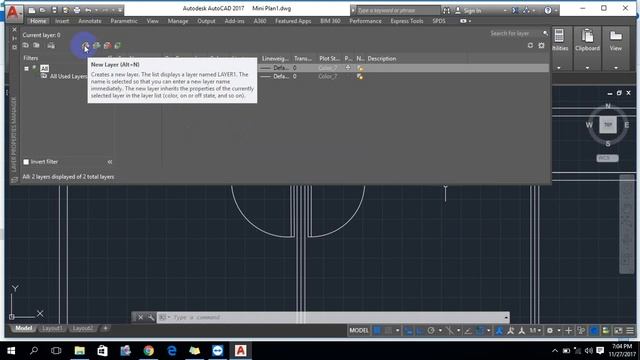Viewport: 640px width, 360px height.
Task: Click binoculars search icon in title bar
Action: coord(446,10)
